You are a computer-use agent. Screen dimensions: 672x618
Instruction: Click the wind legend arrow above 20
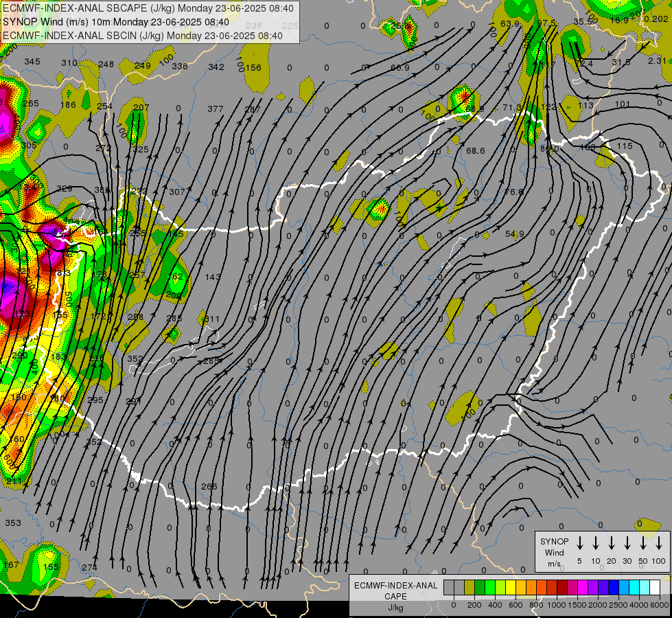611,543
